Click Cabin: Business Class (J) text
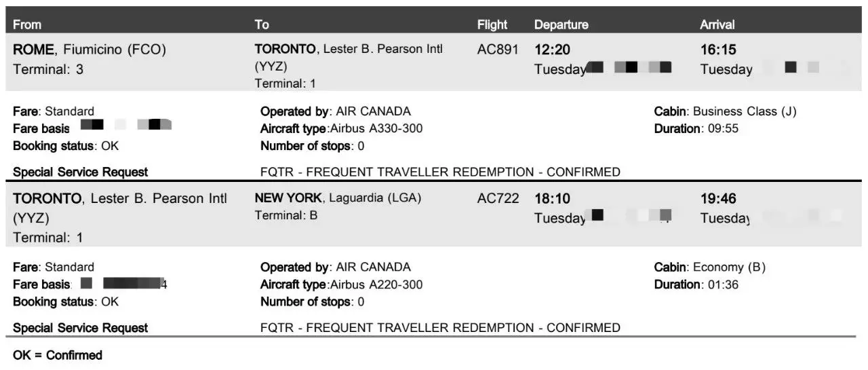868x370 pixels. click(725, 111)
